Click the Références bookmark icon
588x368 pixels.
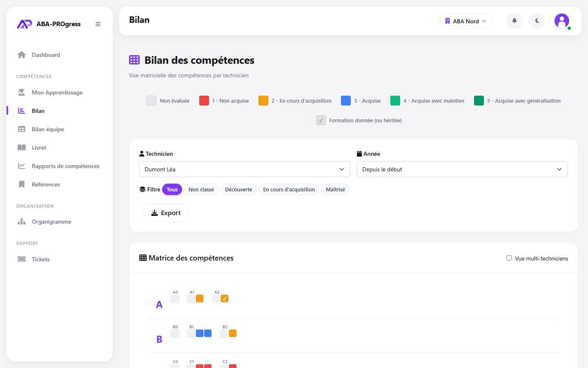tap(22, 184)
